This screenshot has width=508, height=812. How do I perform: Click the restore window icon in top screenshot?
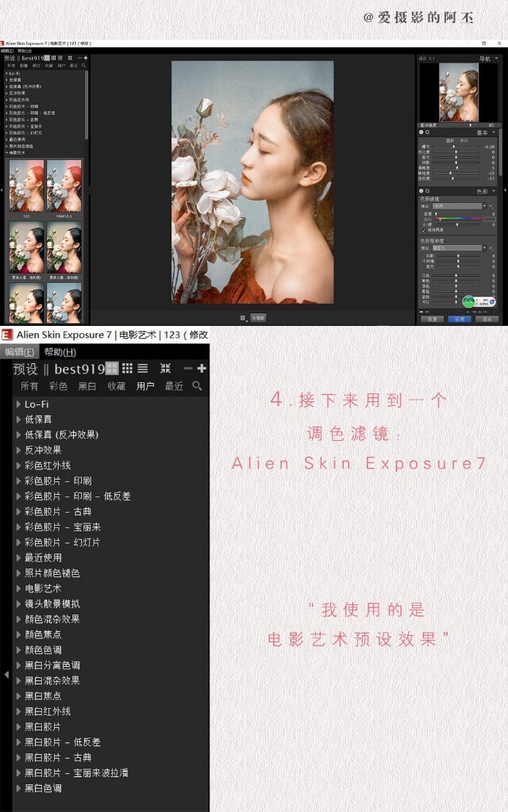(483, 44)
